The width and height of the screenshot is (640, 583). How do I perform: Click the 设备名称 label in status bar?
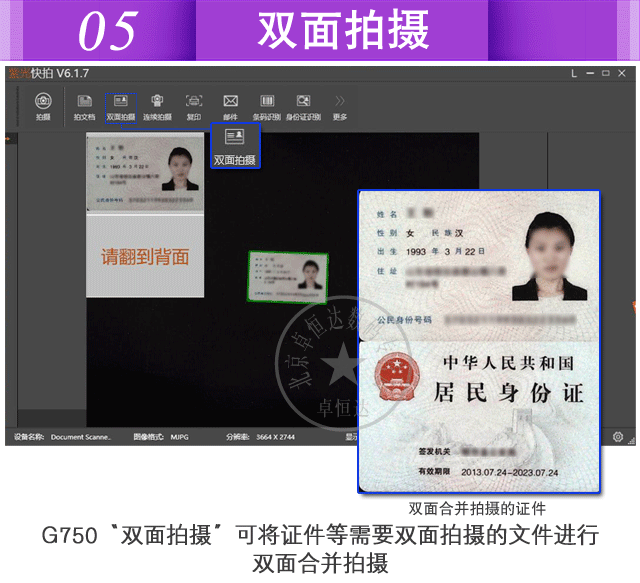[x=29, y=437]
